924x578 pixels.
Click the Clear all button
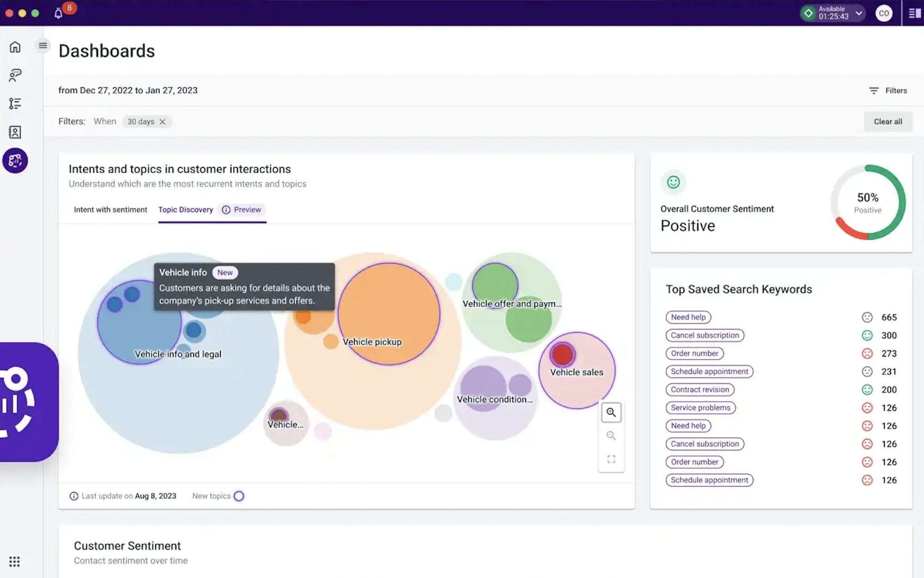[x=888, y=122]
